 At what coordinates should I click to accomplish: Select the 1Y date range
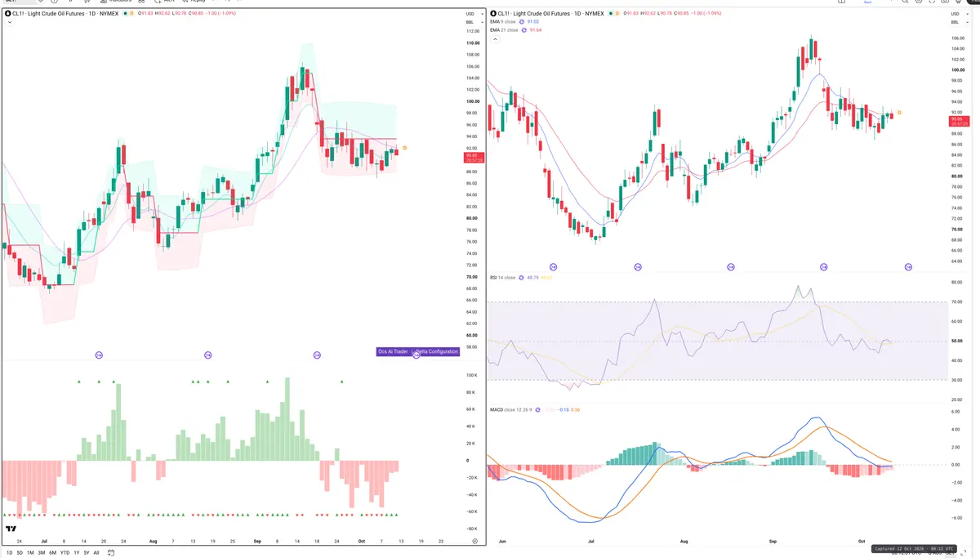tap(76, 552)
